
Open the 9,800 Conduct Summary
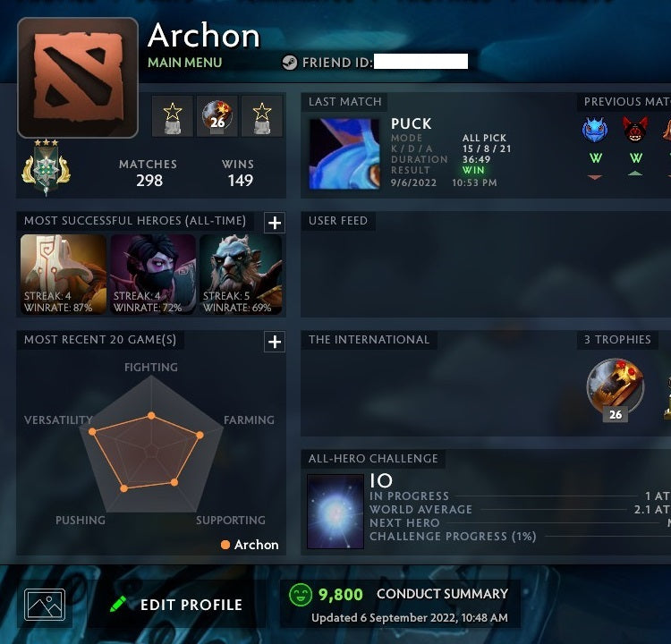click(400, 604)
